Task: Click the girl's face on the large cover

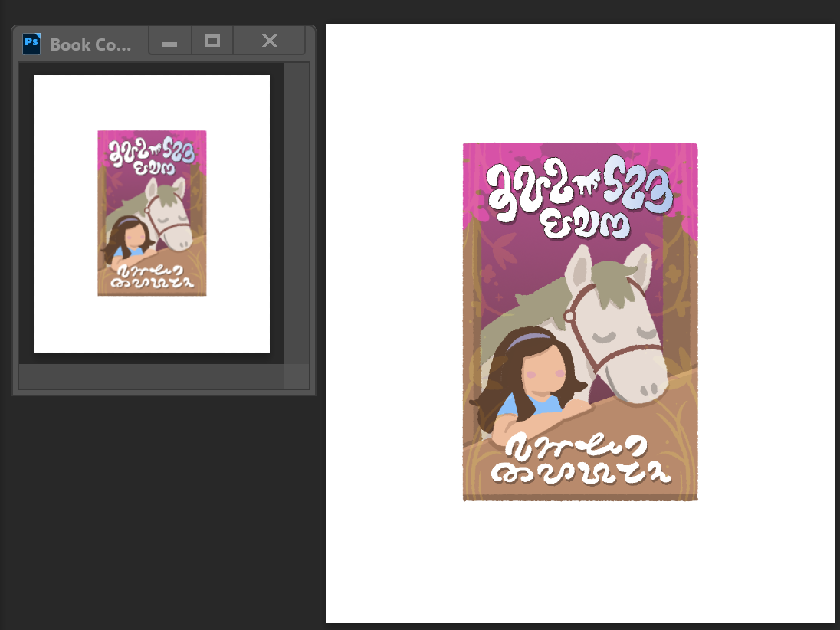Action: point(545,373)
